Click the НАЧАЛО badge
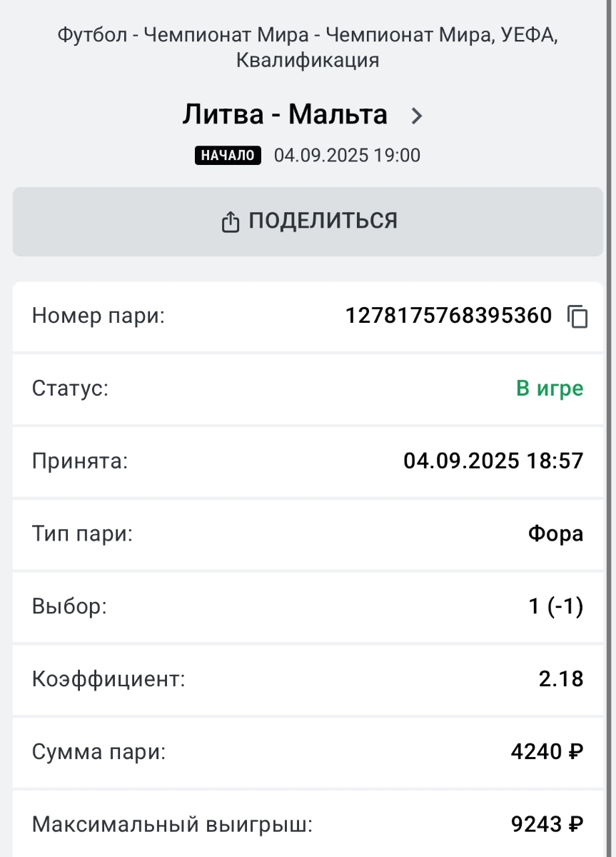Viewport: 616px width, 857px height. tap(228, 155)
